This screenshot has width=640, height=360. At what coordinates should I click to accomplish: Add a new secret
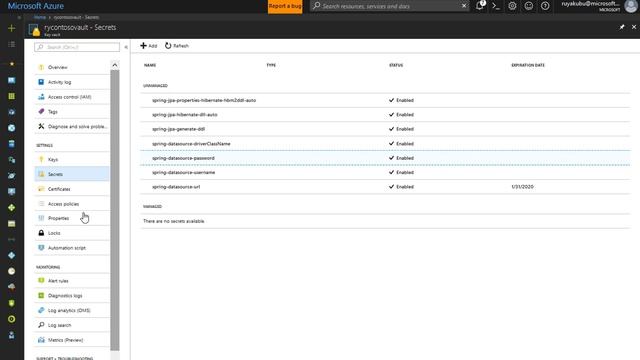click(x=149, y=46)
